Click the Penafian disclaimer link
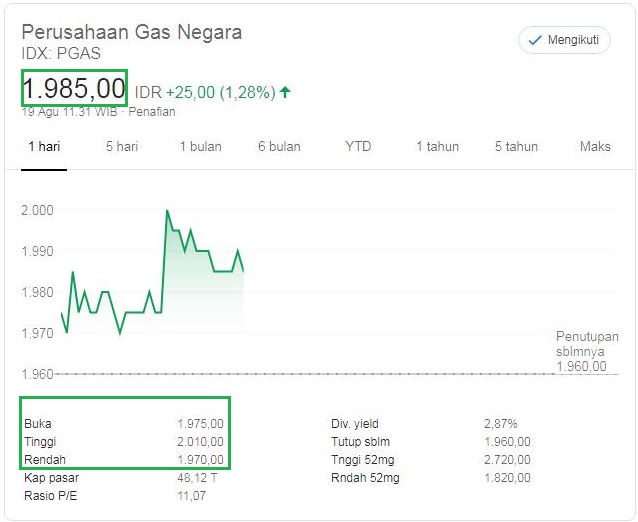638x522 pixels. click(152, 112)
